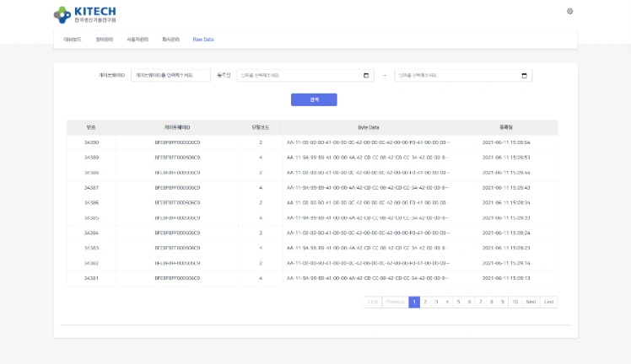Select page 9 in pagination
The height and width of the screenshot is (364, 631).
(502, 302)
